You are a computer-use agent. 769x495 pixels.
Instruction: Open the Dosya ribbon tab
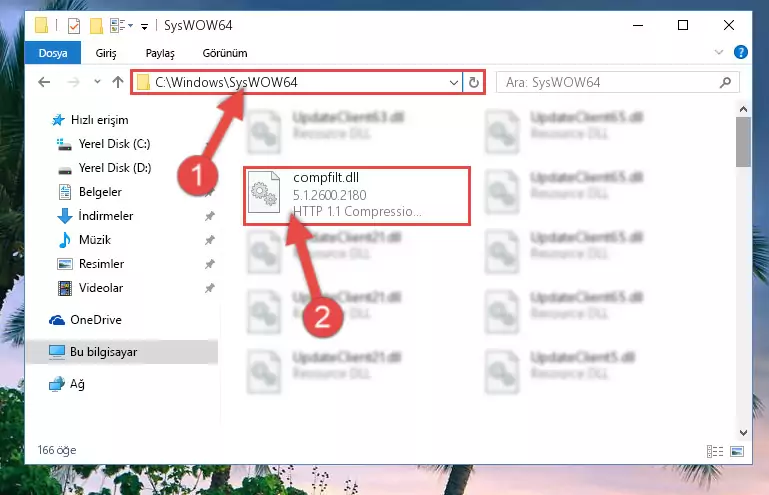(52, 53)
